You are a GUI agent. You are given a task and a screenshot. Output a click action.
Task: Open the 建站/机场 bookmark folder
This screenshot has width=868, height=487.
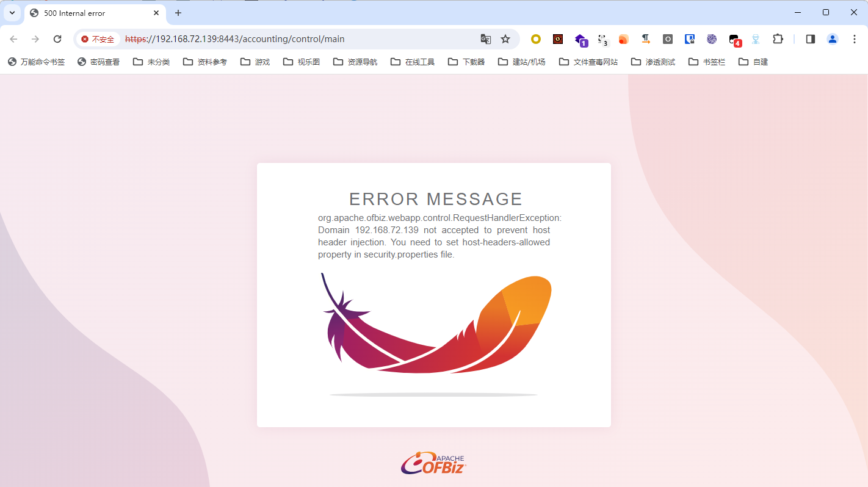pos(522,62)
